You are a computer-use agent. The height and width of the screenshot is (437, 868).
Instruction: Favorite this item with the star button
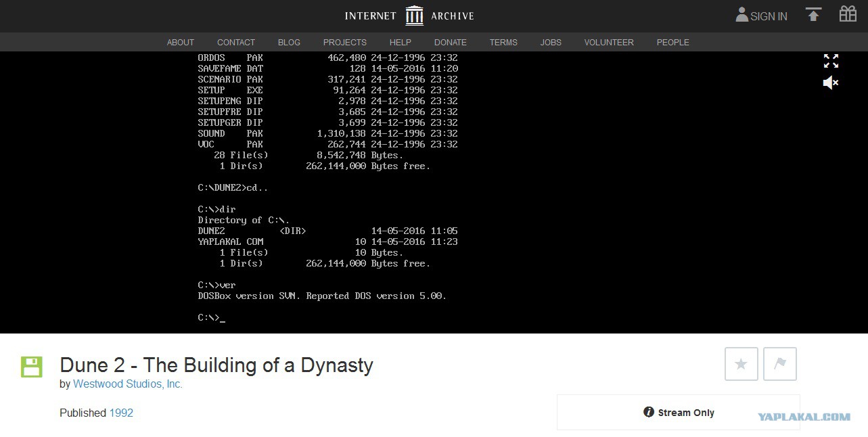click(741, 364)
